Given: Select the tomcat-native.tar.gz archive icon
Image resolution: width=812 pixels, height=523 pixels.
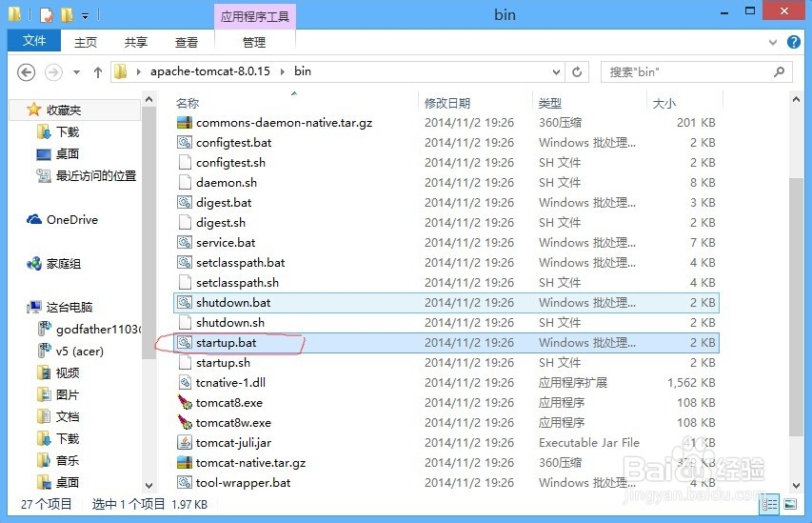Looking at the screenshot, I should point(185,463).
